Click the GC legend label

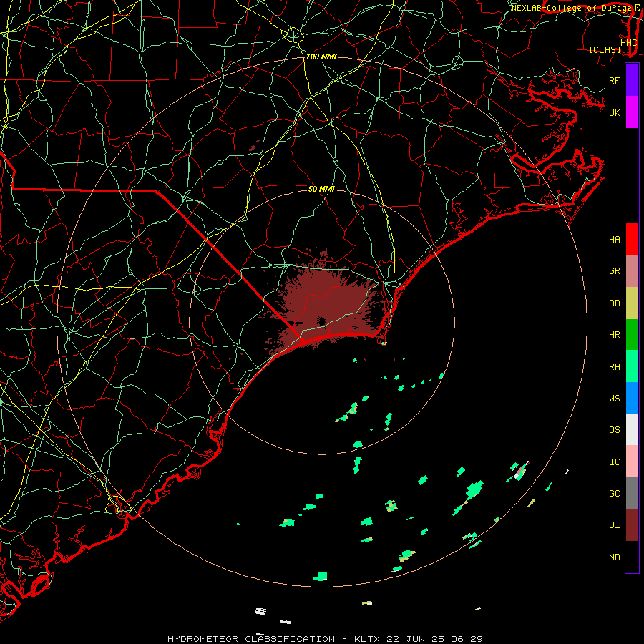[x=614, y=494]
